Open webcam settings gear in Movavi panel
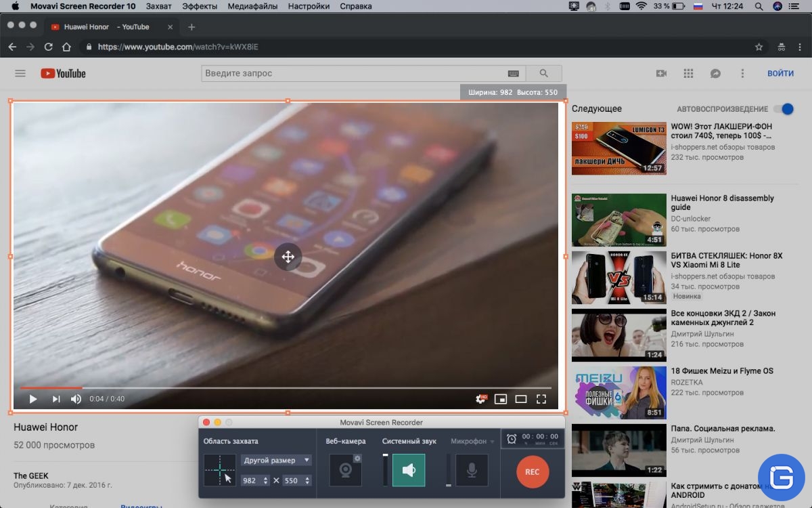 coord(357,459)
